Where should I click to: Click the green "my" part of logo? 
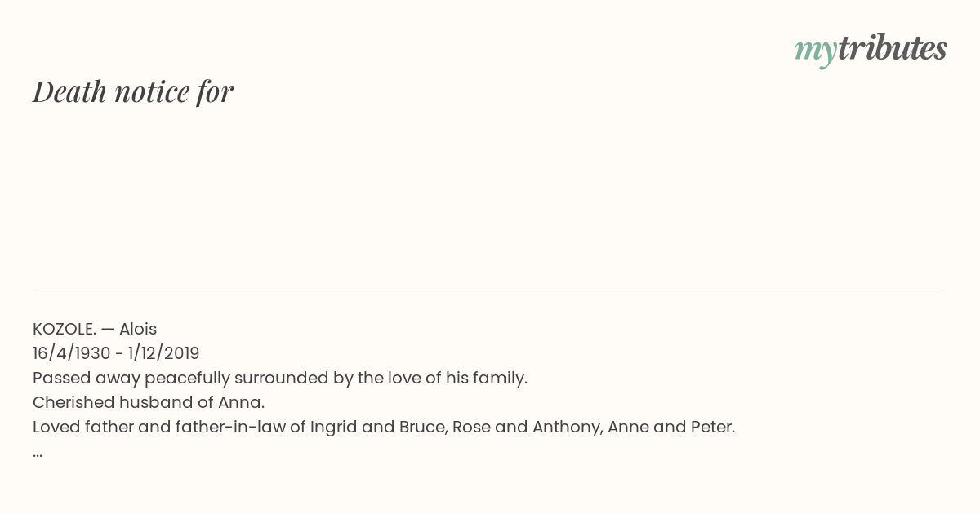816,52
